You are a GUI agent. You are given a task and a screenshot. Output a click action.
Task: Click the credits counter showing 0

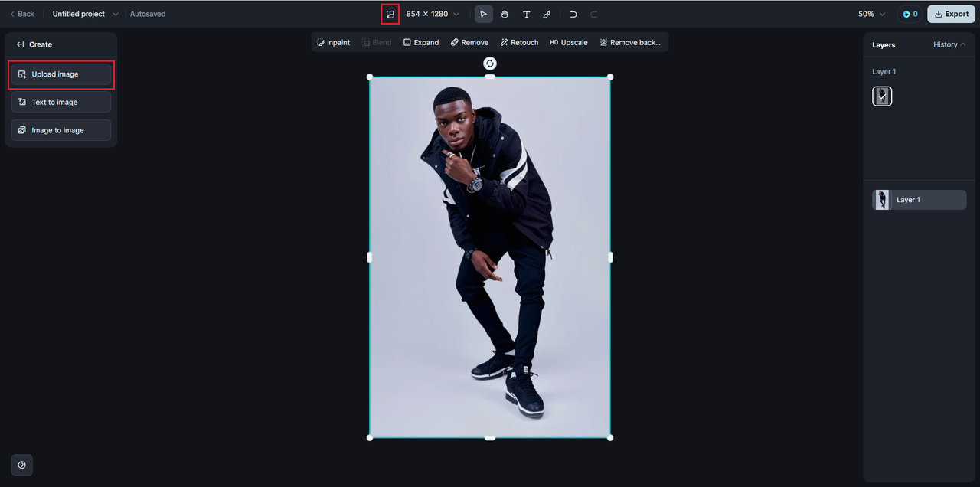point(910,14)
